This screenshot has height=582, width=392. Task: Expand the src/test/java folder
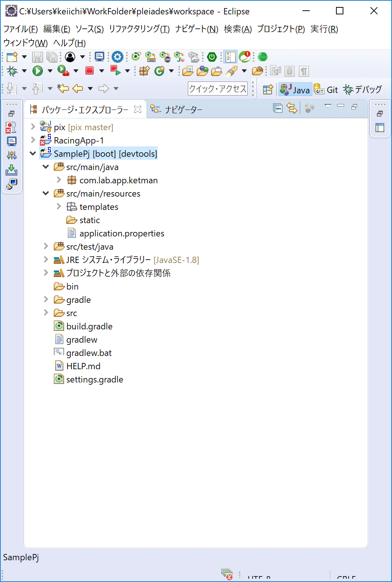(46, 246)
